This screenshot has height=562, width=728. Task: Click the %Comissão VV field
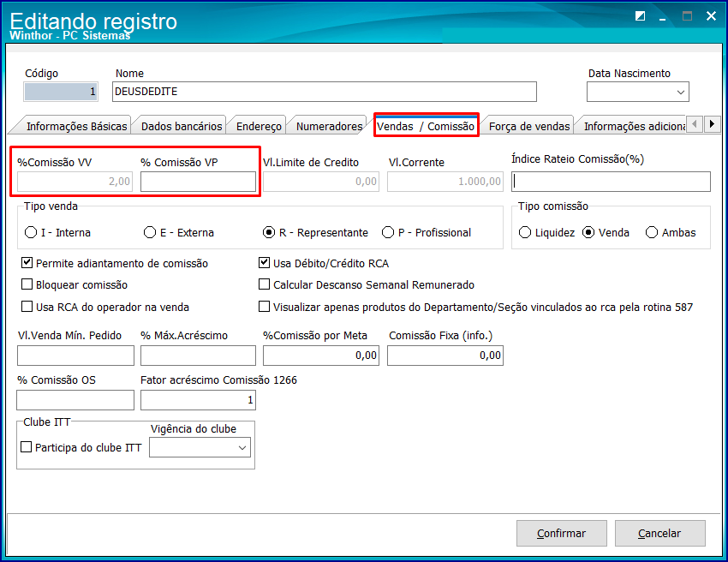(x=75, y=182)
